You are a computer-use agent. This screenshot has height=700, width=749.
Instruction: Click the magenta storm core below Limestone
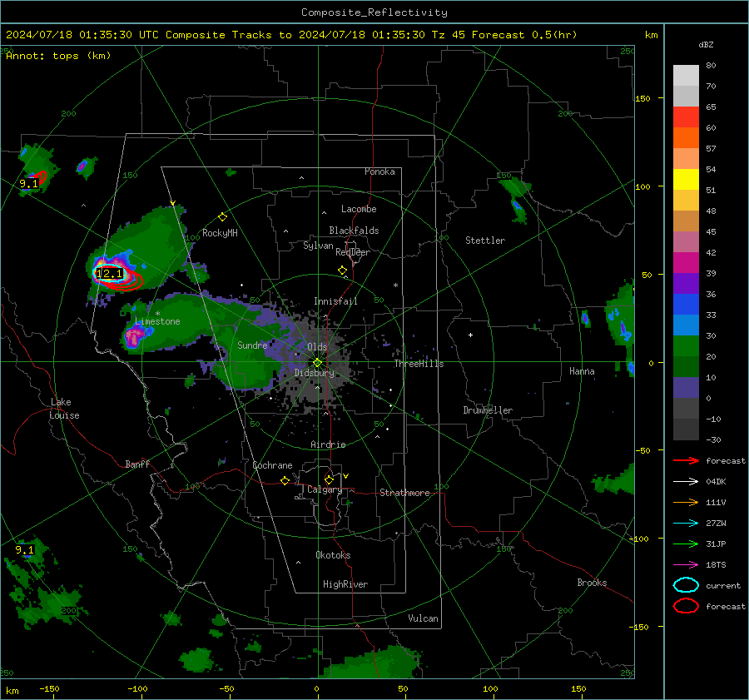click(x=133, y=337)
